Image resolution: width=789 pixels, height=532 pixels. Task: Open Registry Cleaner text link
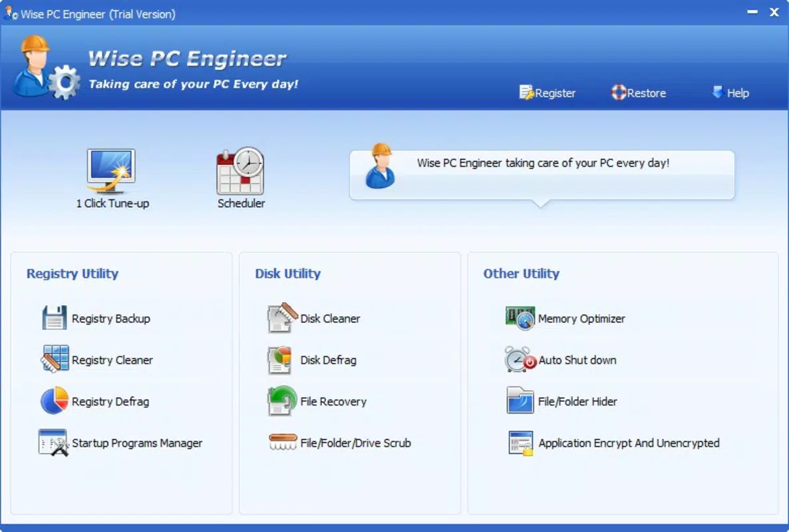[x=112, y=360]
